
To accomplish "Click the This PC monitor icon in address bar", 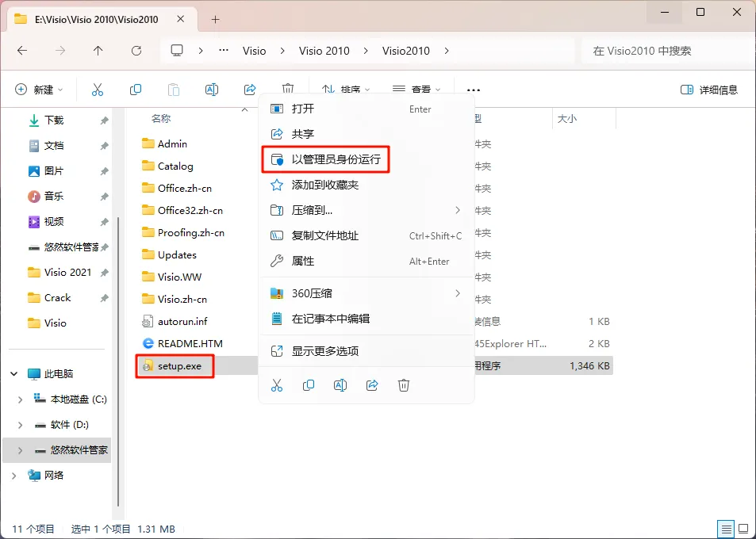I will 177,51.
